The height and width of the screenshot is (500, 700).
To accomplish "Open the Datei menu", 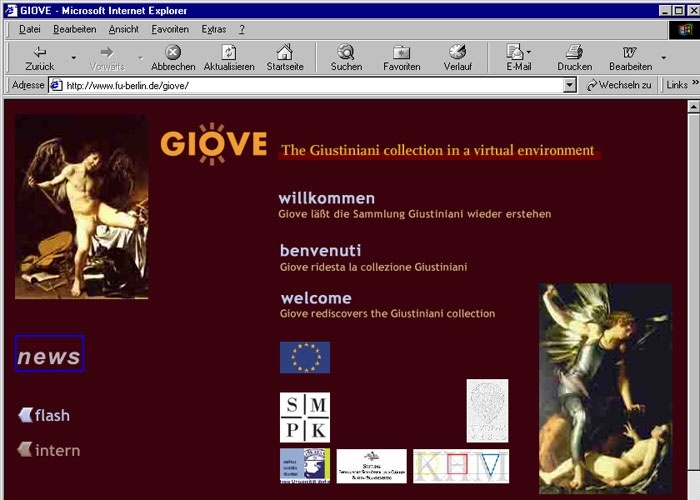I will 30,29.
